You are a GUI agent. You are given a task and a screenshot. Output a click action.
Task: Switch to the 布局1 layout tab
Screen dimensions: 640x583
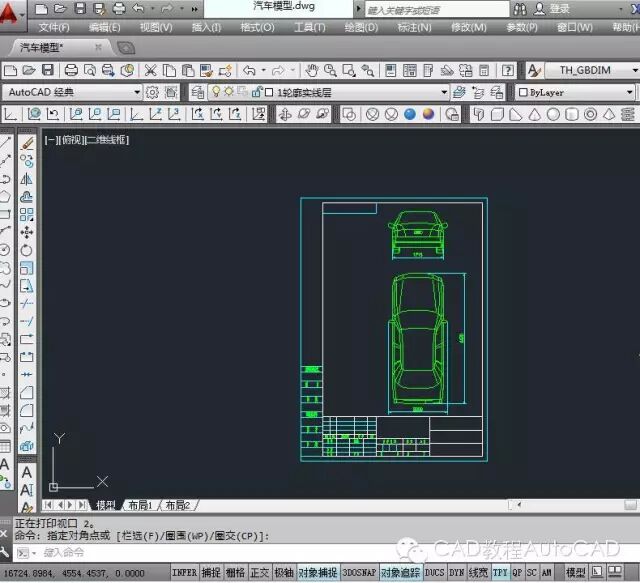point(140,505)
